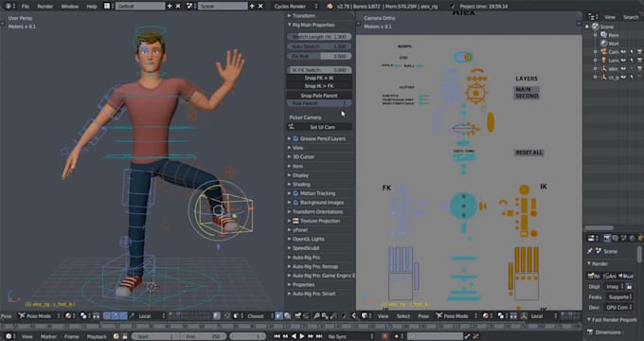Screen dimensions: 644x341
Task: Expand the Motion Tracking panel
Action: coord(317,193)
